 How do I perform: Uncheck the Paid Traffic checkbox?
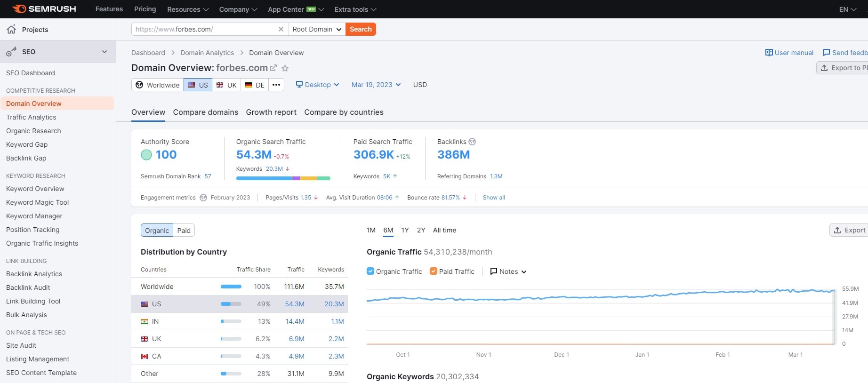(434, 271)
